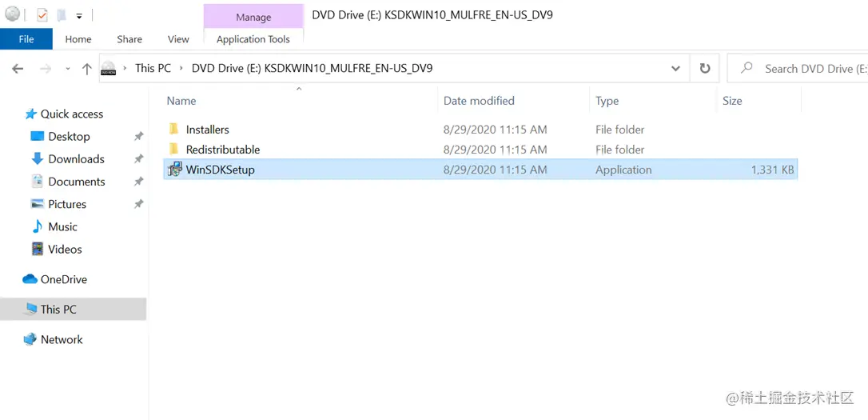
Task: Click the Desktop icon in sidebar
Action: click(x=37, y=136)
